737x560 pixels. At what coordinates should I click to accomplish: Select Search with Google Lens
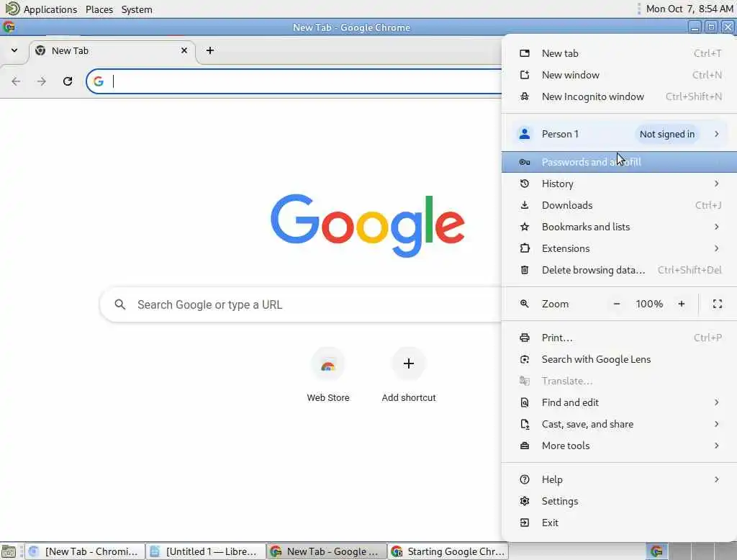click(619, 359)
